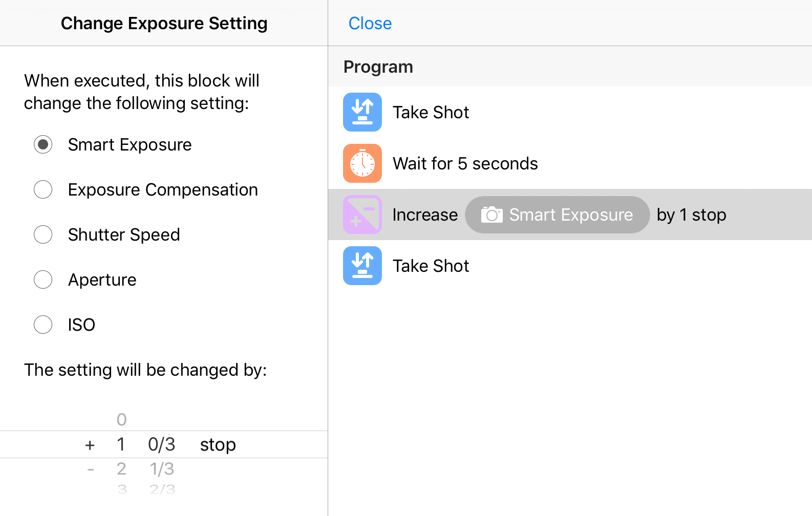The width and height of the screenshot is (812, 516).
Task: Pick value 2 in the stops wheel
Action: click(121, 468)
